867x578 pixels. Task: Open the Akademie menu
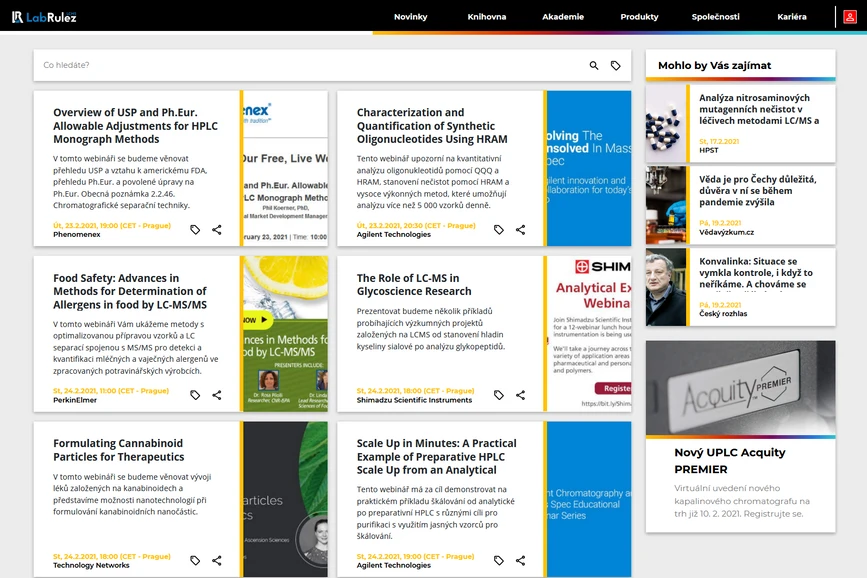(563, 17)
